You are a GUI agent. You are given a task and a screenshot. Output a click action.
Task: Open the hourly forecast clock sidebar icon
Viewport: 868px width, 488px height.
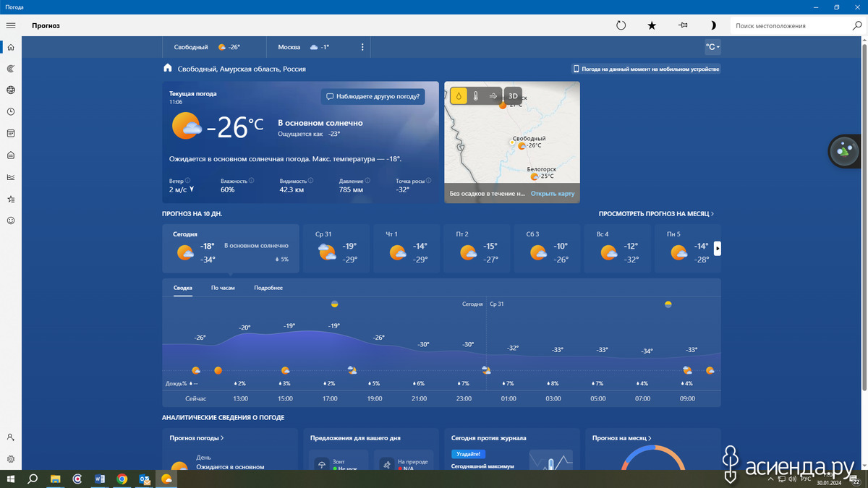[x=11, y=112]
